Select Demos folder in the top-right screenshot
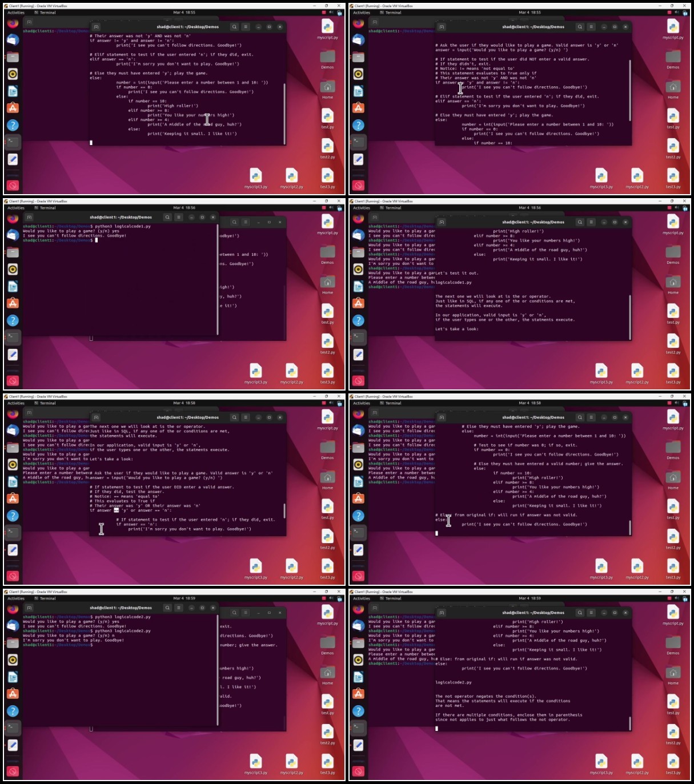The width and height of the screenshot is (694, 784). coord(673,59)
